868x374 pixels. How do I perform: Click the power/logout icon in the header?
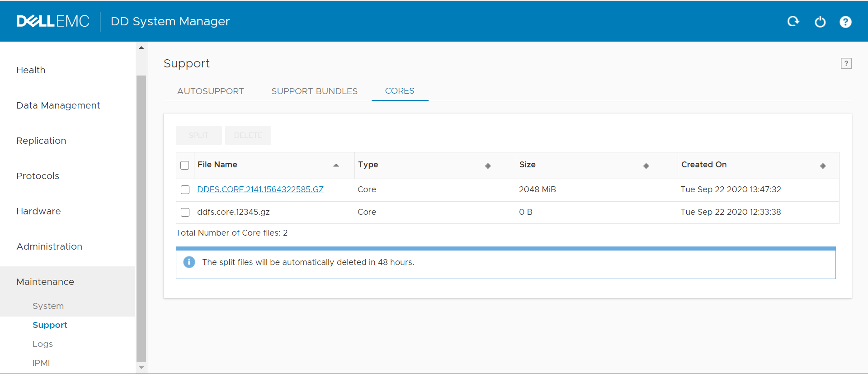pos(820,22)
